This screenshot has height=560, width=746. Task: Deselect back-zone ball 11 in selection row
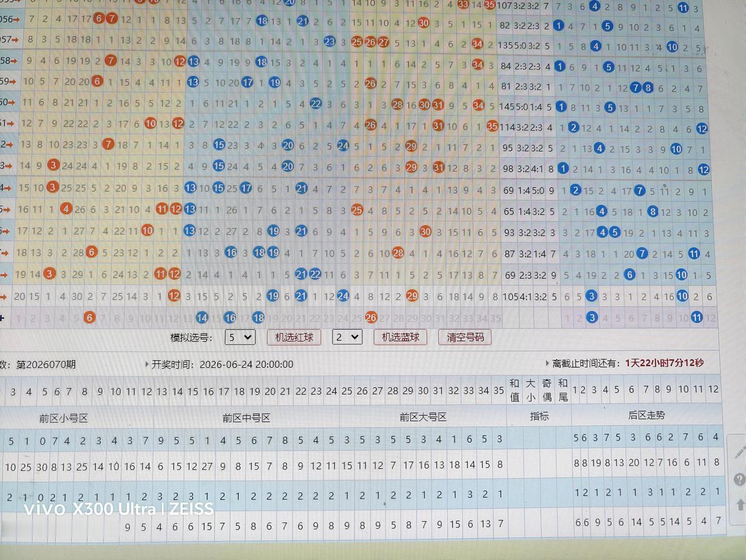pyautogui.click(x=696, y=317)
